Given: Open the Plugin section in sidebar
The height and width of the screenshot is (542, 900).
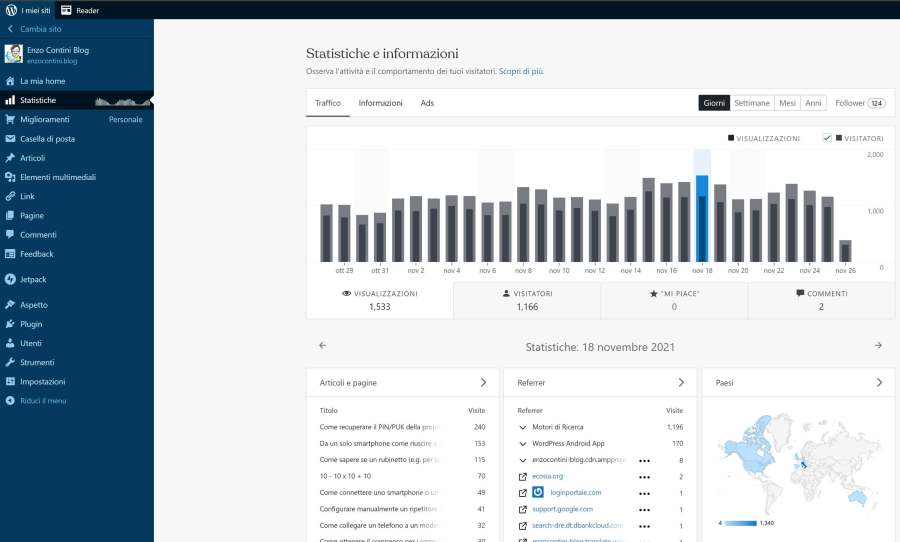Looking at the screenshot, I should [x=31, y=324].
